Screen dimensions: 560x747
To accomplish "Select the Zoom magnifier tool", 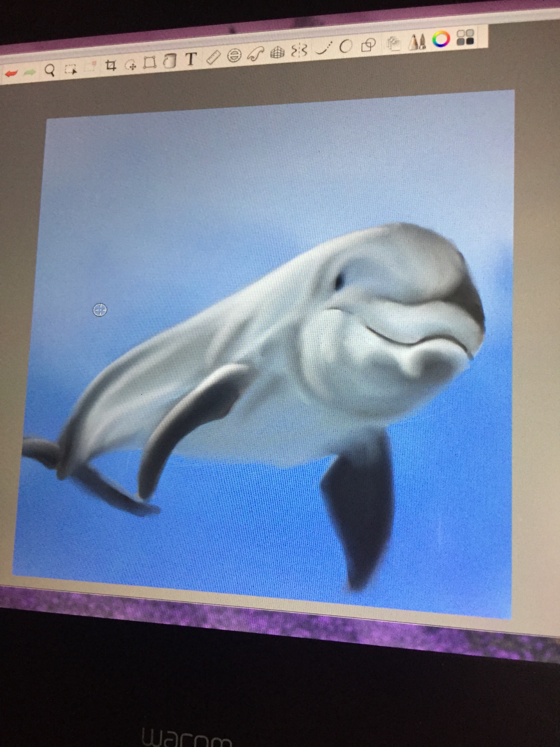I will click(50, 70).
